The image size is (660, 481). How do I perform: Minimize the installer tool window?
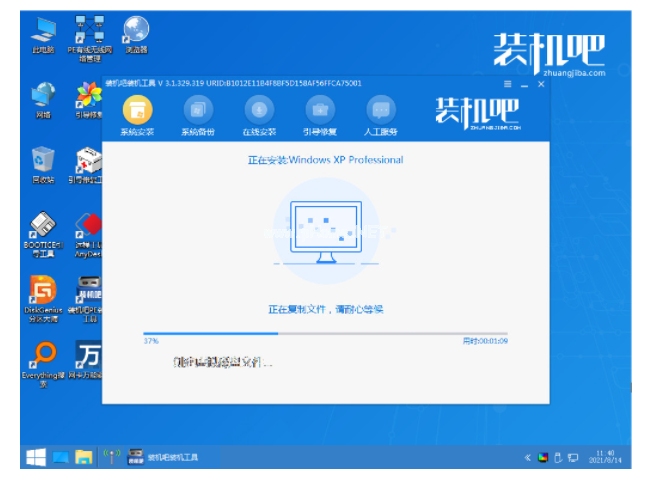click(x=524, y=85)
